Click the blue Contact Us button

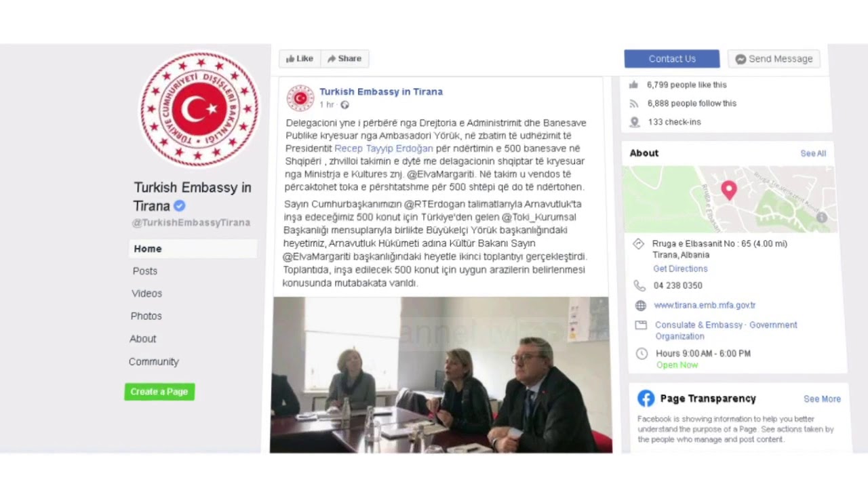tap(672, 59)
